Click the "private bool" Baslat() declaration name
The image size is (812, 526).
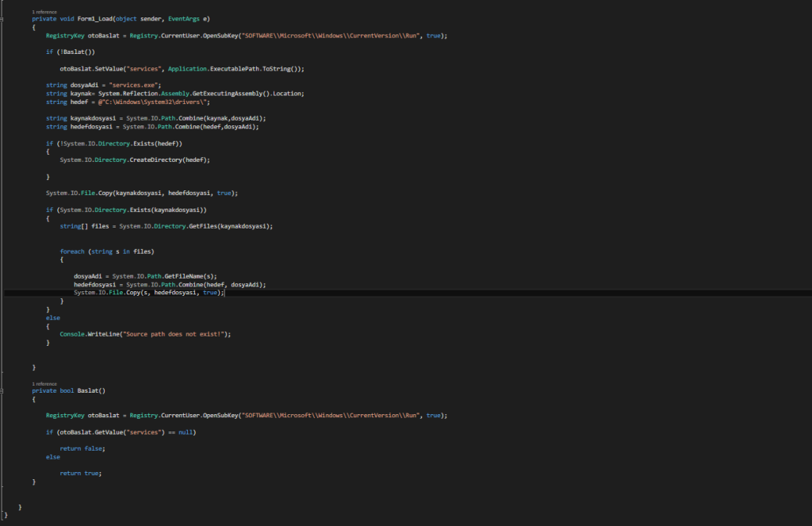(91, 391)
